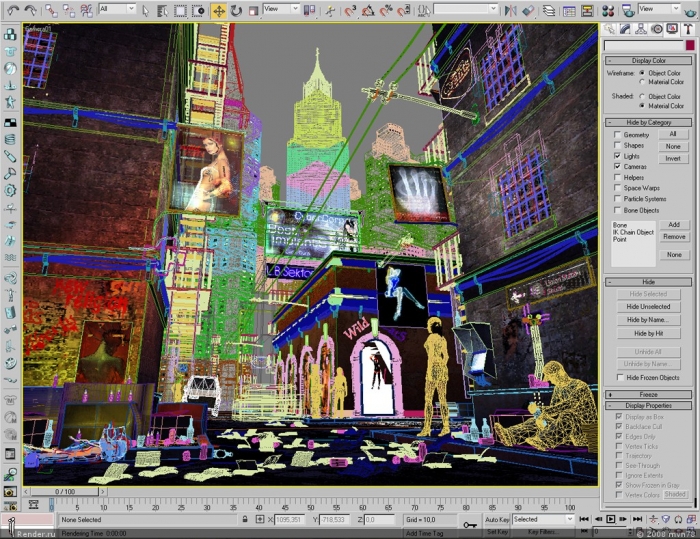Uncheck the Lights category checkbox
Screen dimensions: 700x539
pyautogui.click(x=617, y=156)
